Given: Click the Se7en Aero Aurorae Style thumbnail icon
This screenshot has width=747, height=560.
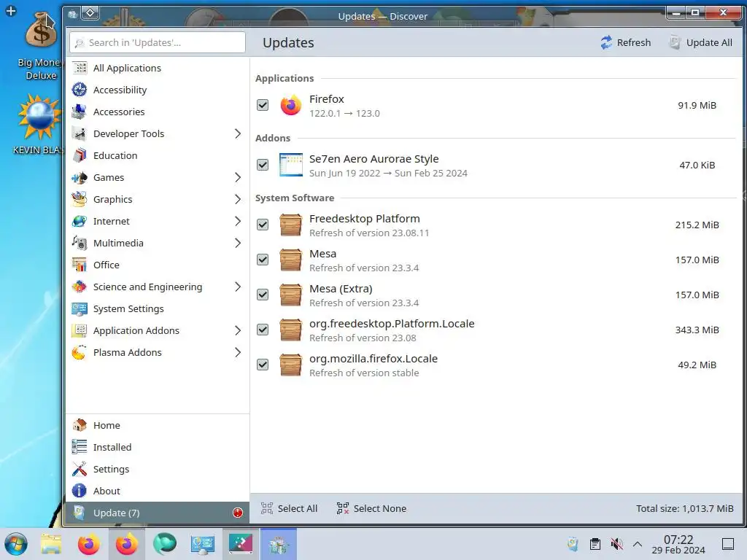Looking at the screenshot, I should tap(290, 165).
